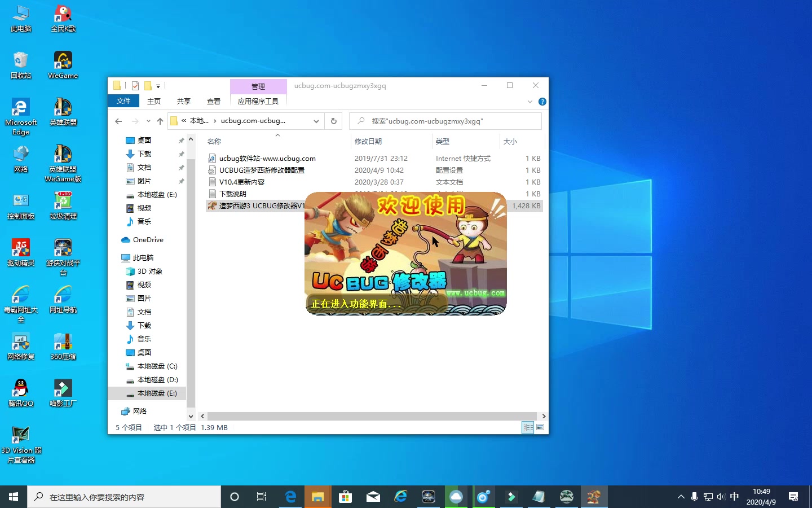Select 游侠对战平台 desktop icon

click(63, 257)
